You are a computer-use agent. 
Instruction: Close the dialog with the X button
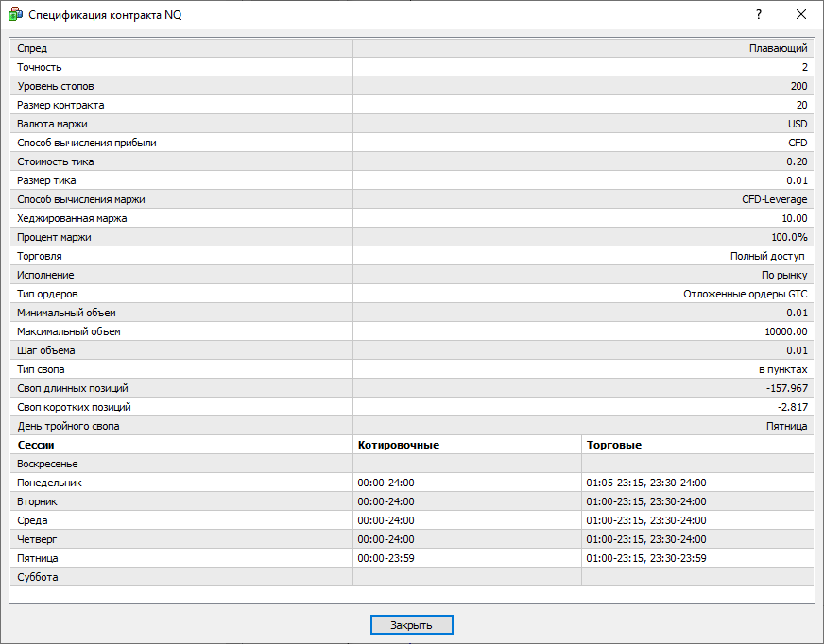(x=801, y=14)
